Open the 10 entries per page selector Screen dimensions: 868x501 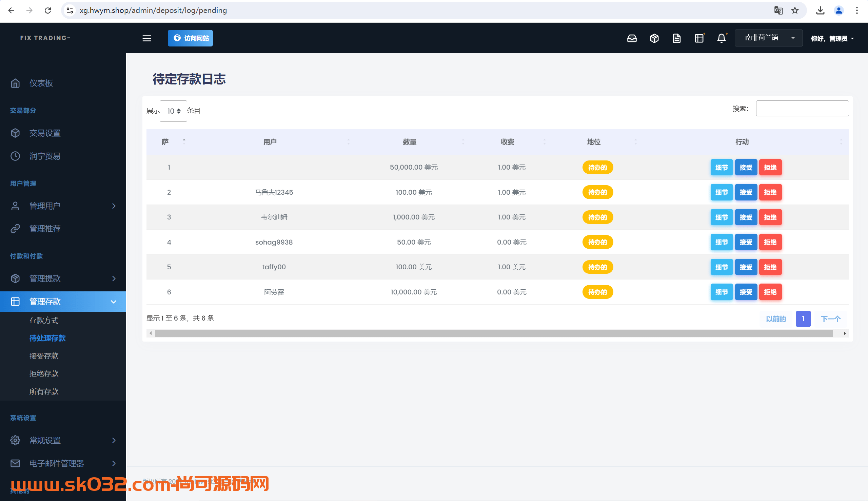[x=173, y=111]
